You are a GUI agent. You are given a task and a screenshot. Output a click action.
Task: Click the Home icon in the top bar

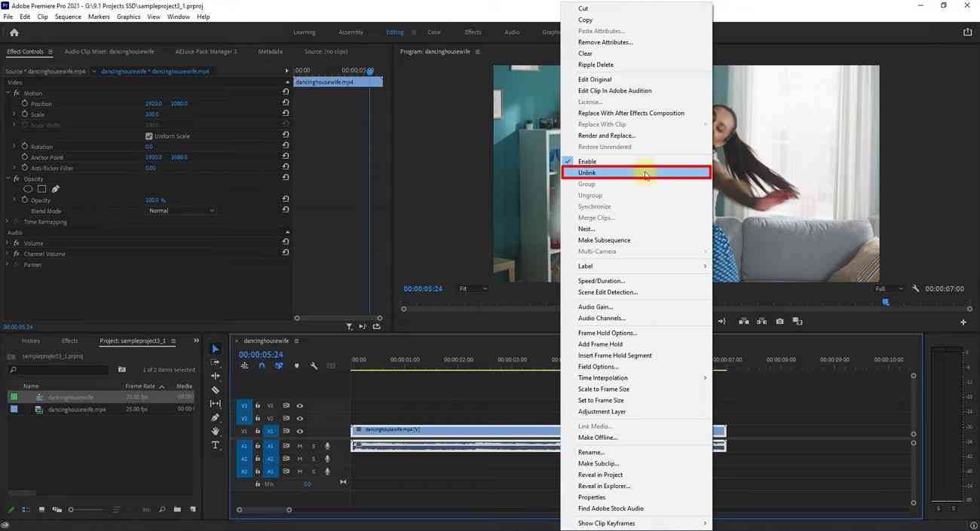click(14, 32)
